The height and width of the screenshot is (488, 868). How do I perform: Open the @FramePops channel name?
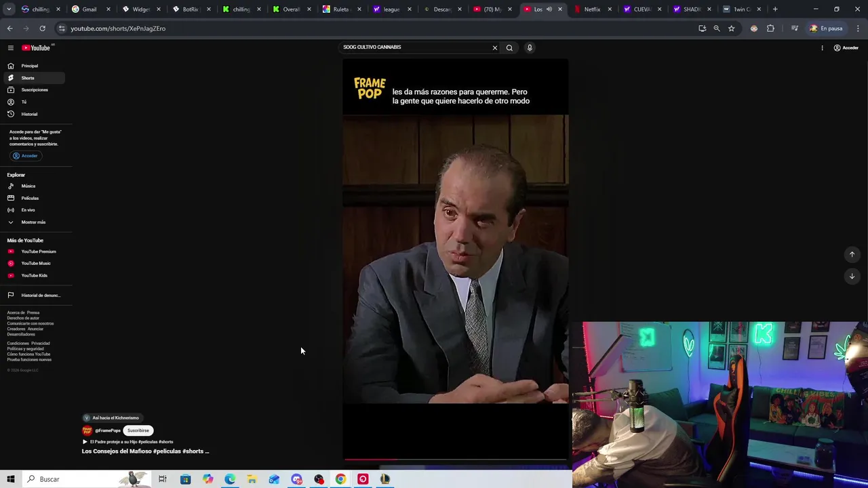coord(108,430)
